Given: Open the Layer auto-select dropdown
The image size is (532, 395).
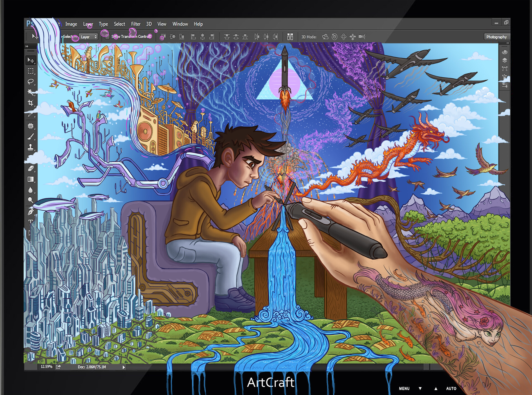Looking at the screenshot, I should click(88, 37).
